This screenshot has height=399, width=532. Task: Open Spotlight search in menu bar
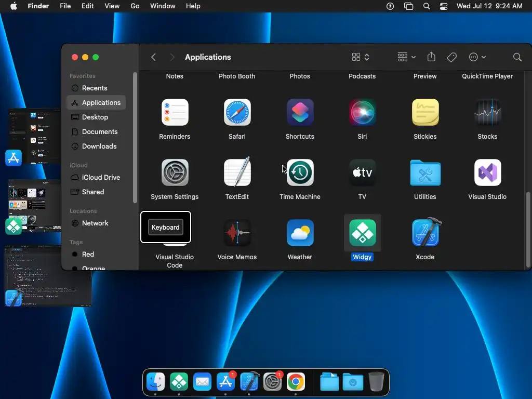click(427, 6)
